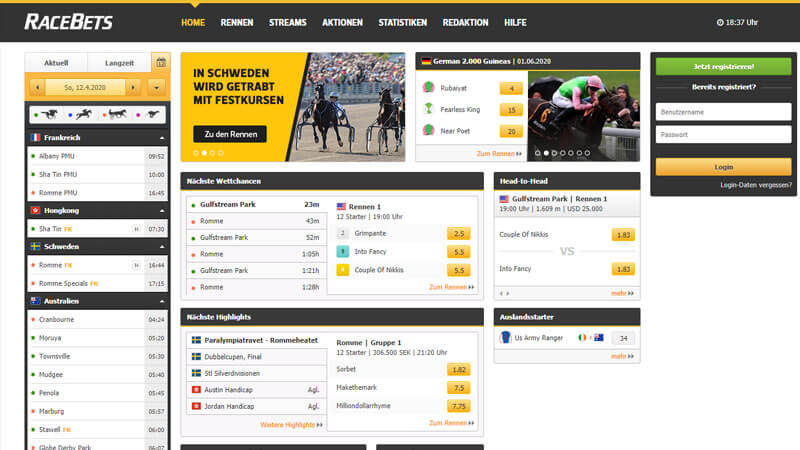
Task: Collapse the Schweden section
Action: [162, 246]
